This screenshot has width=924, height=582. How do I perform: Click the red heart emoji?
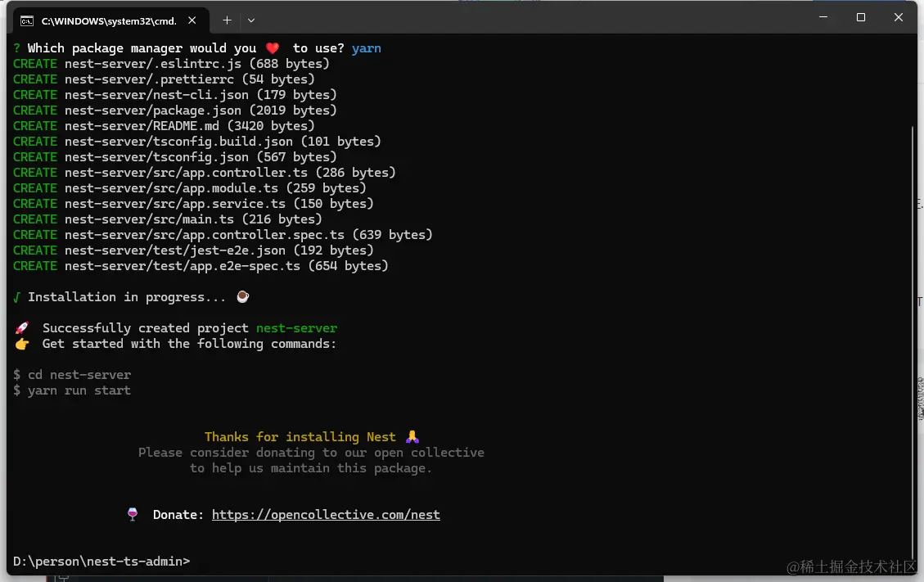pyautogui.click(x=272, y=48)
